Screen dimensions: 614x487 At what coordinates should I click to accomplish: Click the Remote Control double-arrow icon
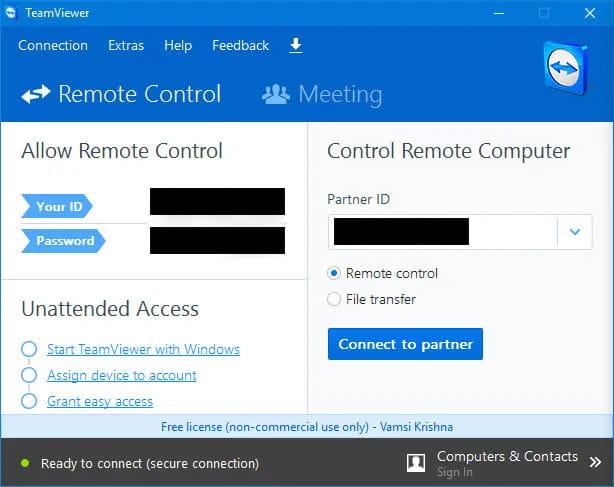coord(36,94)
